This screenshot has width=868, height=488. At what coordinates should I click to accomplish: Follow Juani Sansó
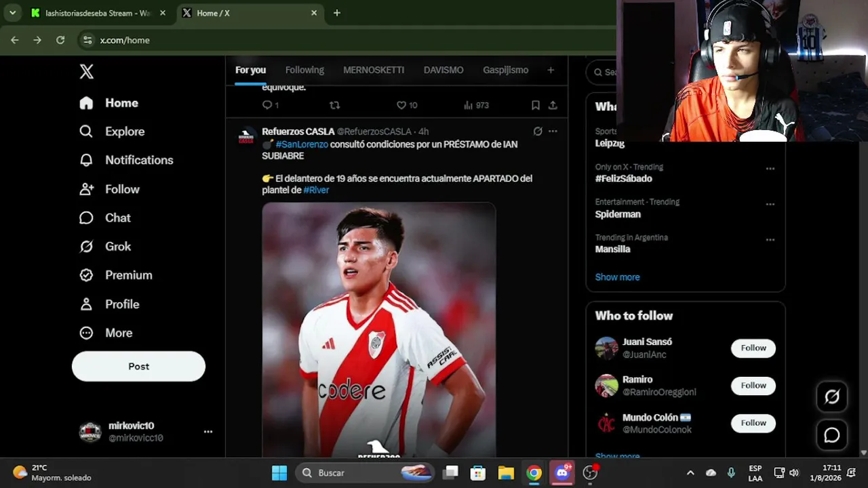tap(753, 348)
